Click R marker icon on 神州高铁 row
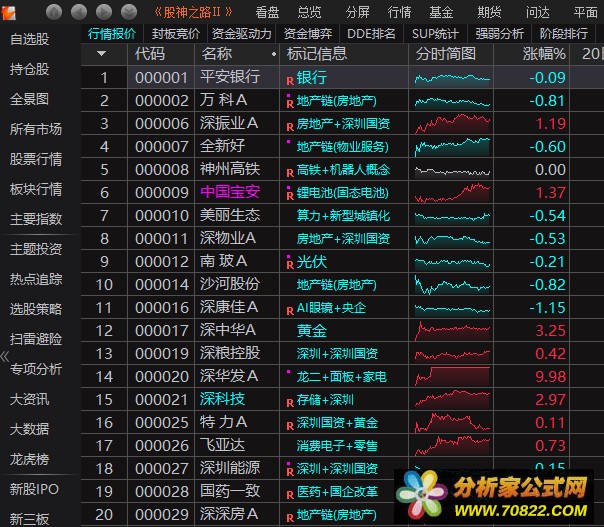604x527 pixels. (x=290, y=173)
